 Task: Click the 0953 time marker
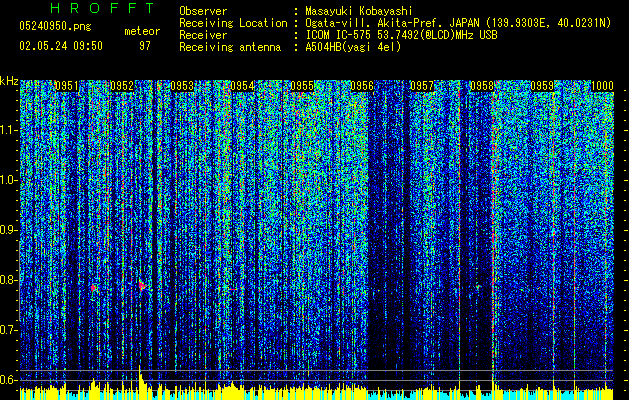[x=182, y=86]
